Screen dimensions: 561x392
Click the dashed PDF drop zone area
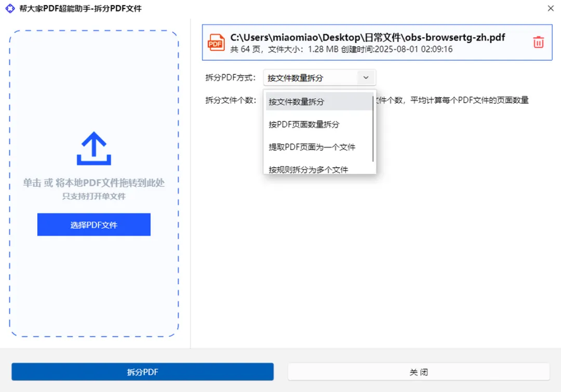coord(94,183)
